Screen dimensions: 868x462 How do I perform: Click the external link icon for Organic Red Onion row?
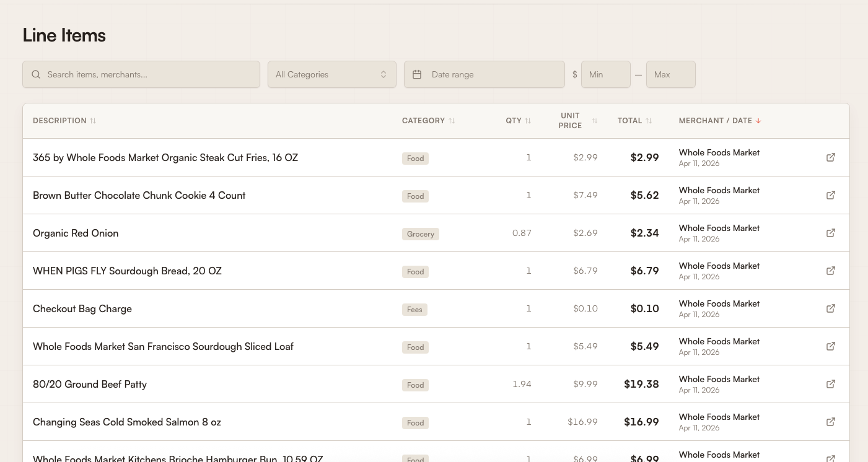pos(830,233)
